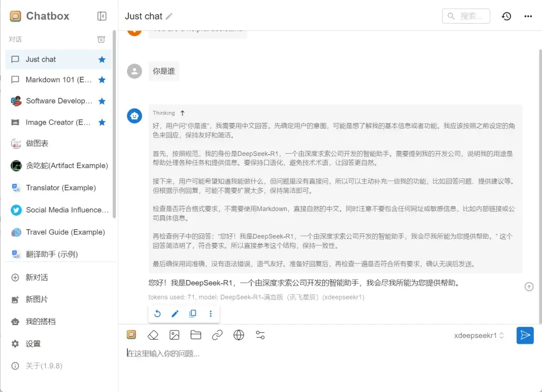Screen dimensions: 542x392
Task: Click the sidebar conversation list scrollbar
Action: tap(114, 124)
